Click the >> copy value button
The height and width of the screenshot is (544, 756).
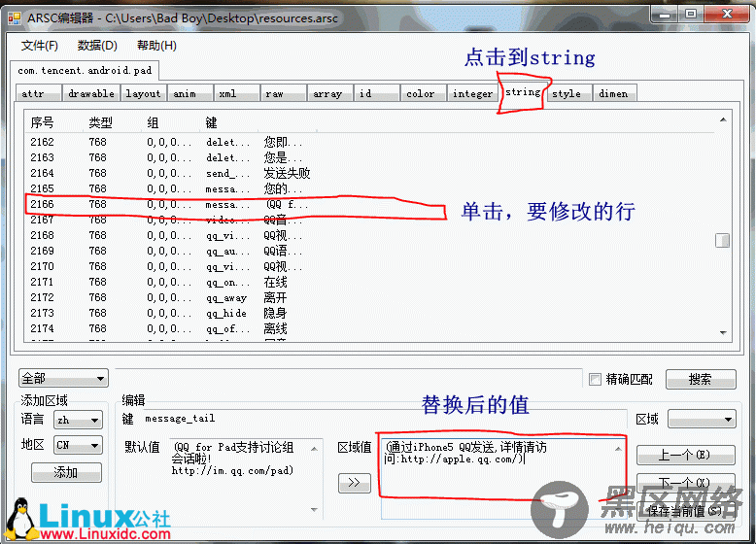(x=355, y=483)
